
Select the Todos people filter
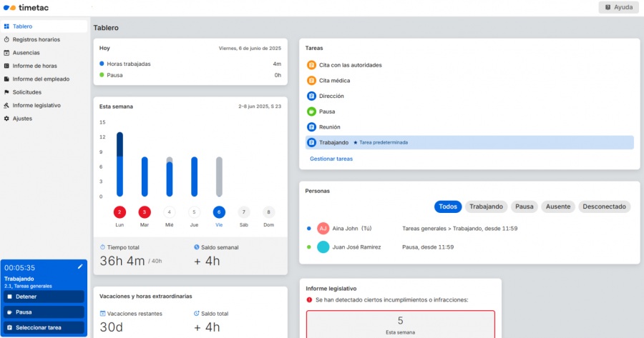click(448, 207)
